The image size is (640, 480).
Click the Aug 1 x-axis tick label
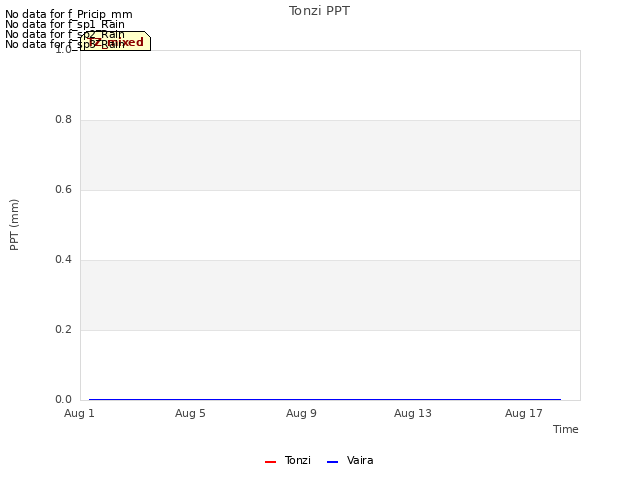tap(79, 413)
